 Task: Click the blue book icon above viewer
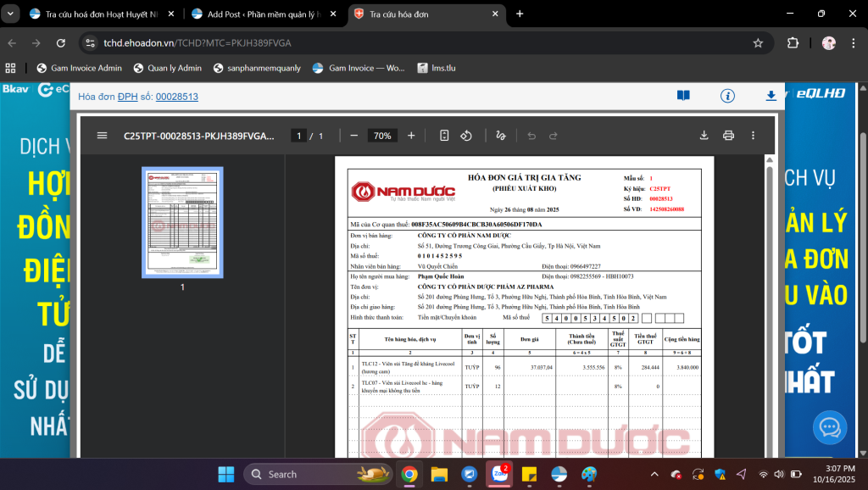[x=683, y=96]
